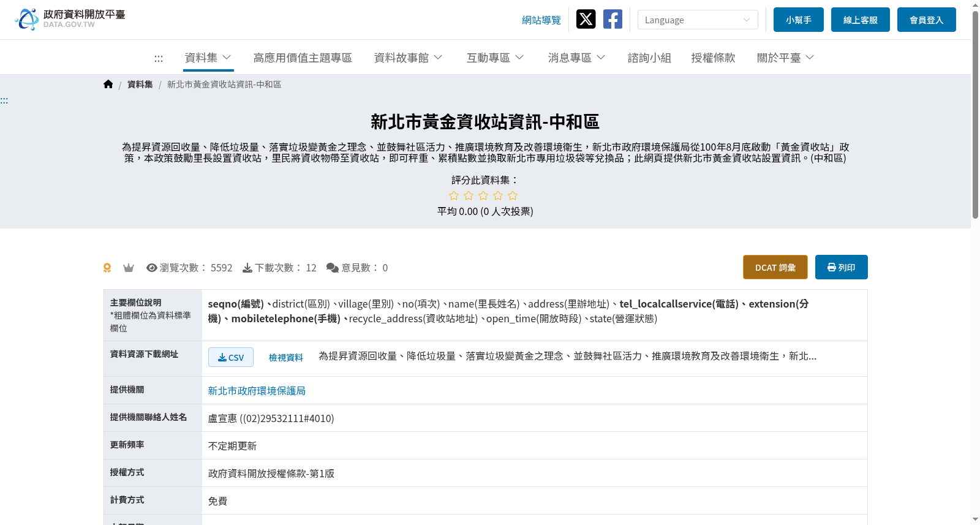Open the 諮詢小組 menu item
980x525 pixels.
pyautogui.click(x=649, y=58)
